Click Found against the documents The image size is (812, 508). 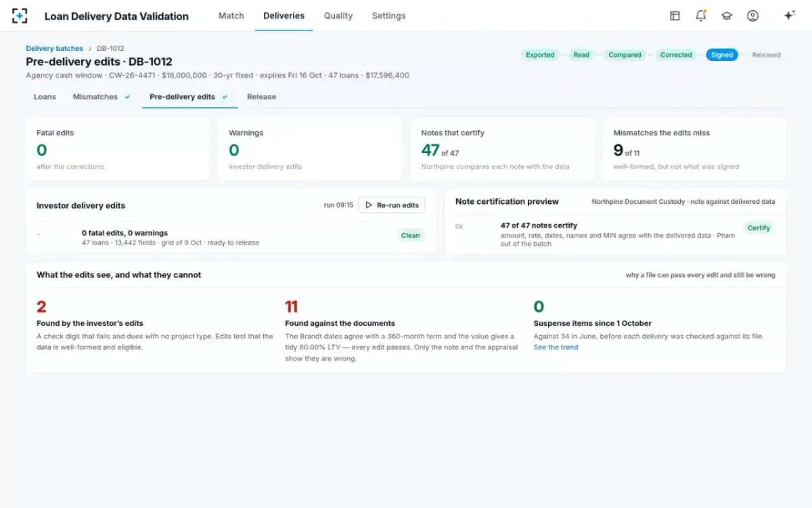point(340,323)
